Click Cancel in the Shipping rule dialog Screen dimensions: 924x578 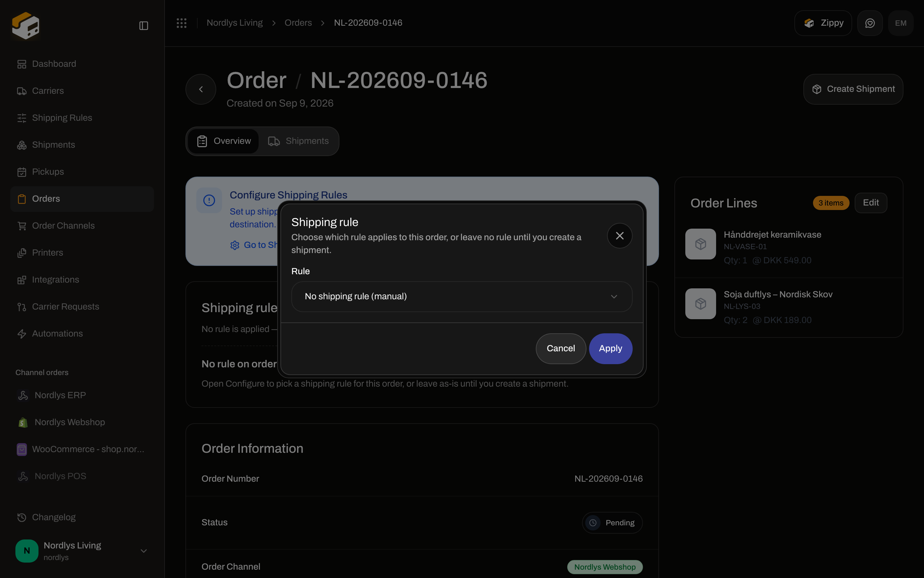point(560,349)
